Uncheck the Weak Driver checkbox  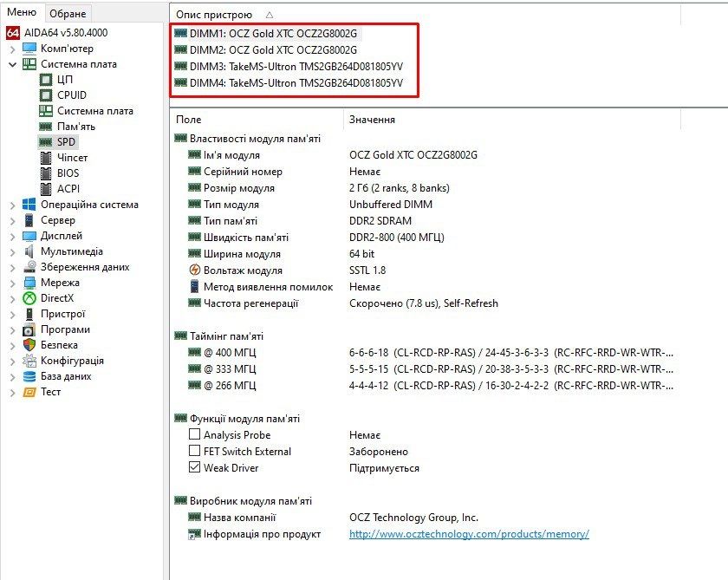194,467
